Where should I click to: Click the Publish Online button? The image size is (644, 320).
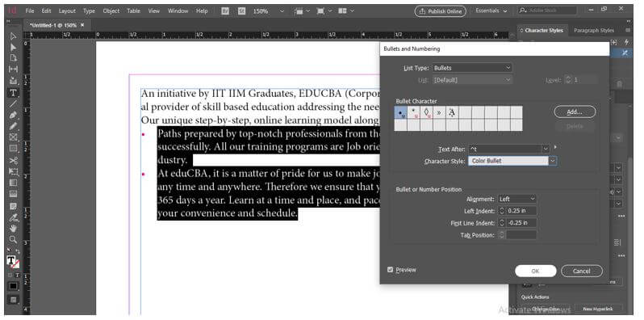tap(440, 11)
